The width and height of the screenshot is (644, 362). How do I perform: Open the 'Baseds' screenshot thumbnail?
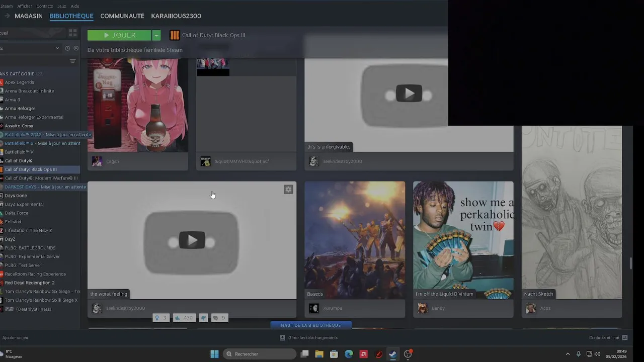[355, 240]
